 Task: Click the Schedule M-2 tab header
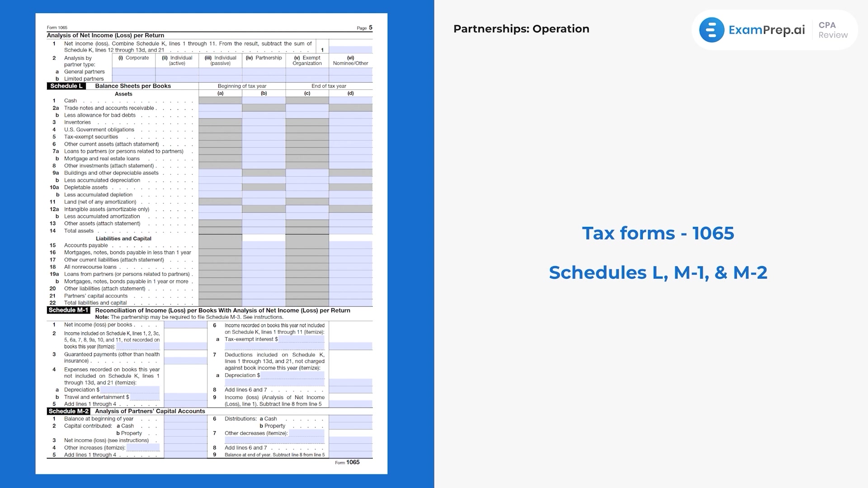click(x=67, y=411)
